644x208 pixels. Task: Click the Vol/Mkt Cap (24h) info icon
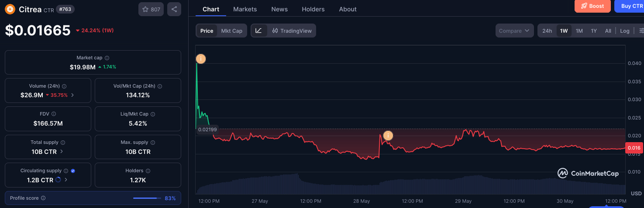[160, 86]
